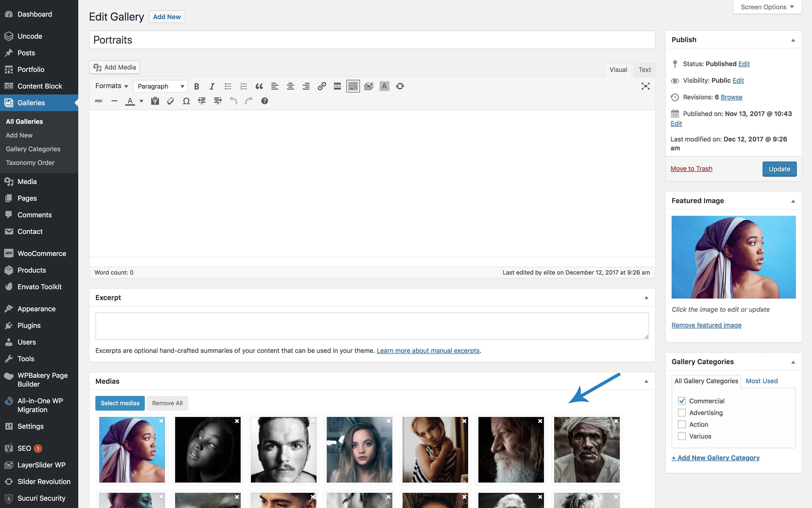Switch to the Text editor tab
Image resolution: width=812 pixels, height=508 pixels.
click(644, 70)
